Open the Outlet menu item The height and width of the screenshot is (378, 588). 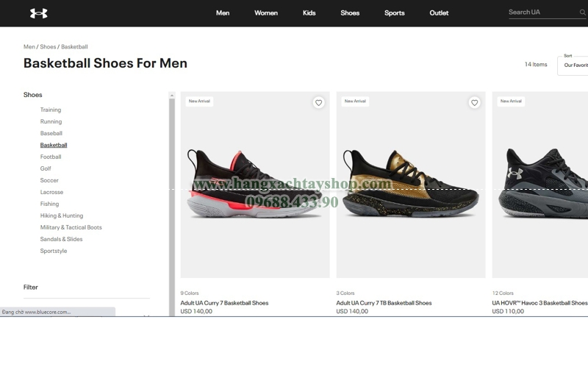[x=439, y=13]
